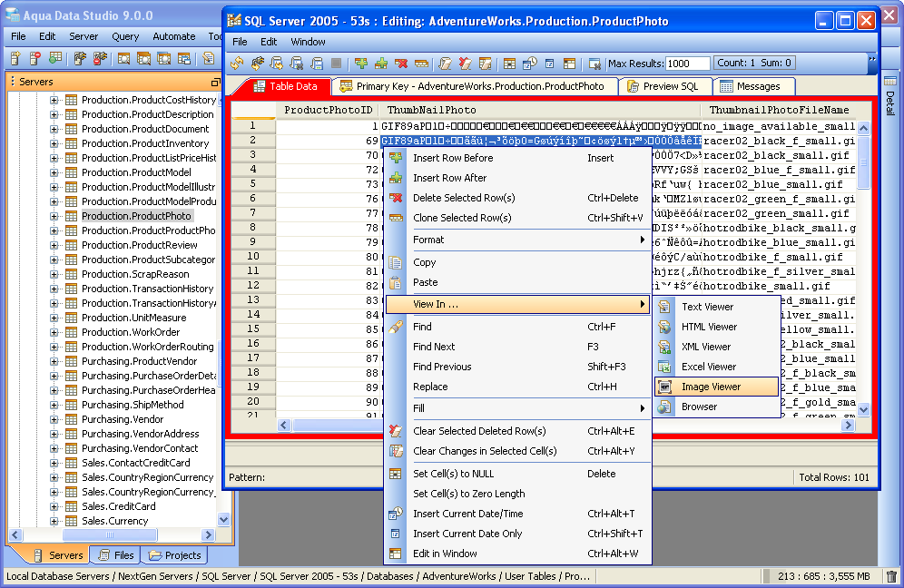This screenshot has height=588, width=904.
Task: Choose Set Cell(s) to NULL
Action: 517,474
